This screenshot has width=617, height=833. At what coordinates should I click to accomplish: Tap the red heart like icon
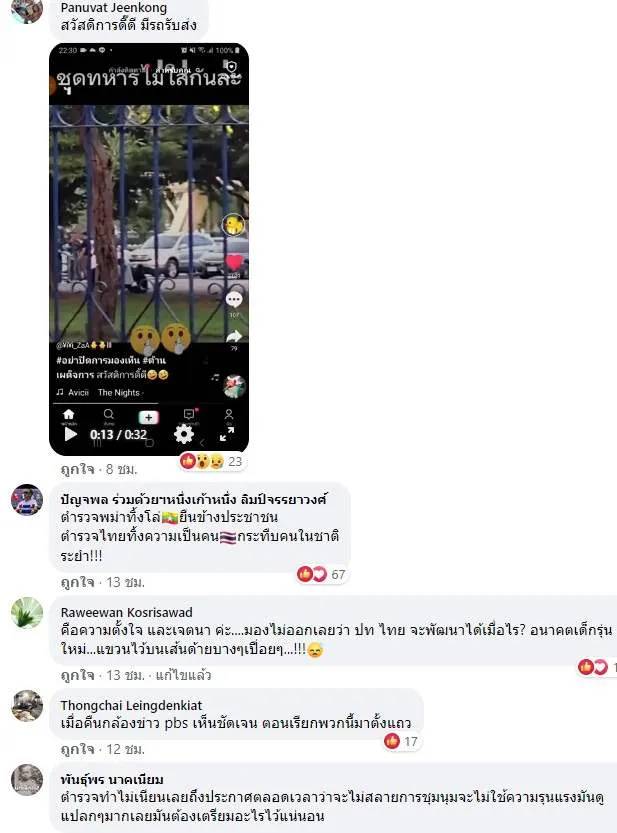(x=234, y=262)
